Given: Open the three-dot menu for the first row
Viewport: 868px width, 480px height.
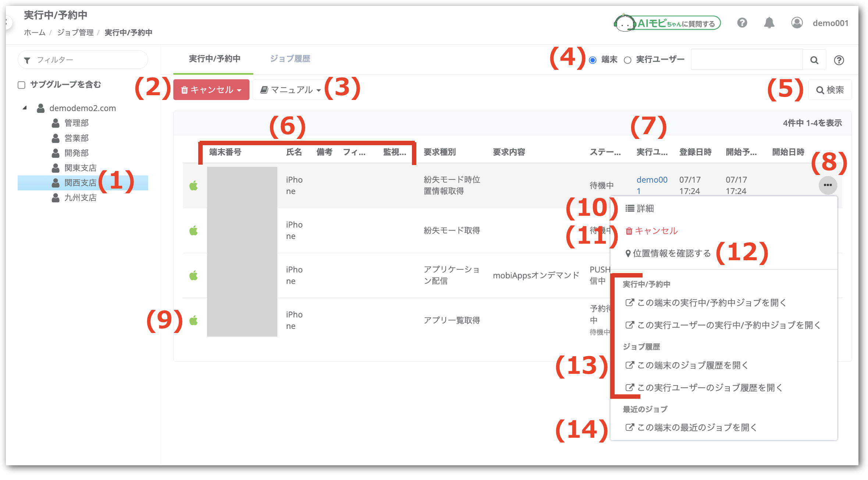Looking at the screenshot, I should pyautogui.click(x=828, y=185).
